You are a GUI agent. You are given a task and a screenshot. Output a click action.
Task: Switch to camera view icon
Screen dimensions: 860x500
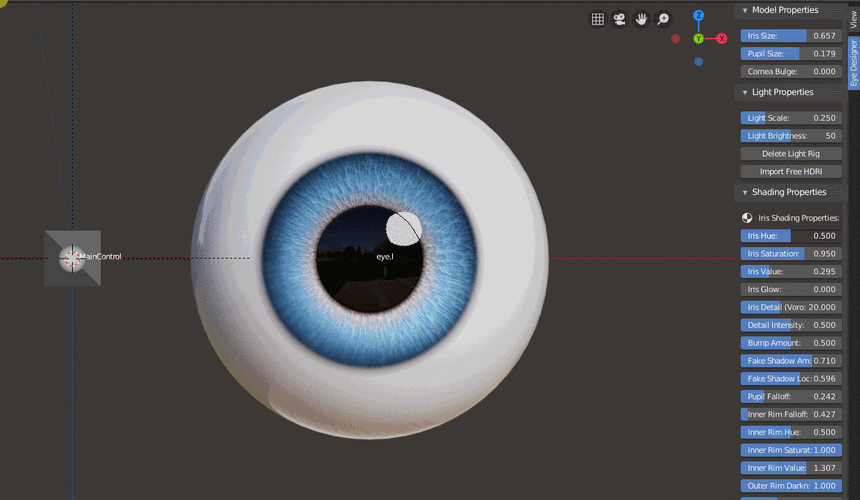pos(619,19)
